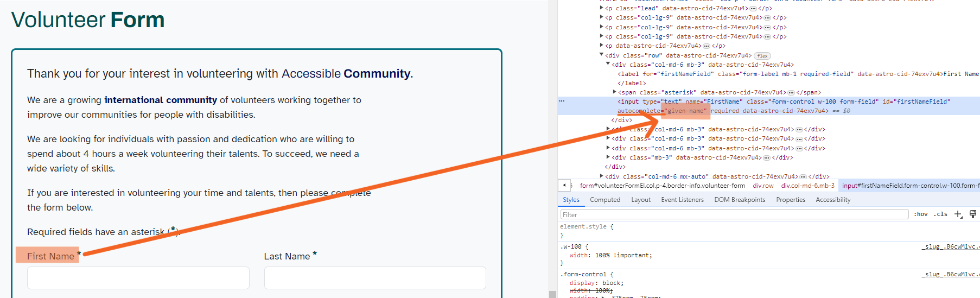Open the DOM Breakpoints tab
Viewport: 980px width, 298px height.
[740, 200]
